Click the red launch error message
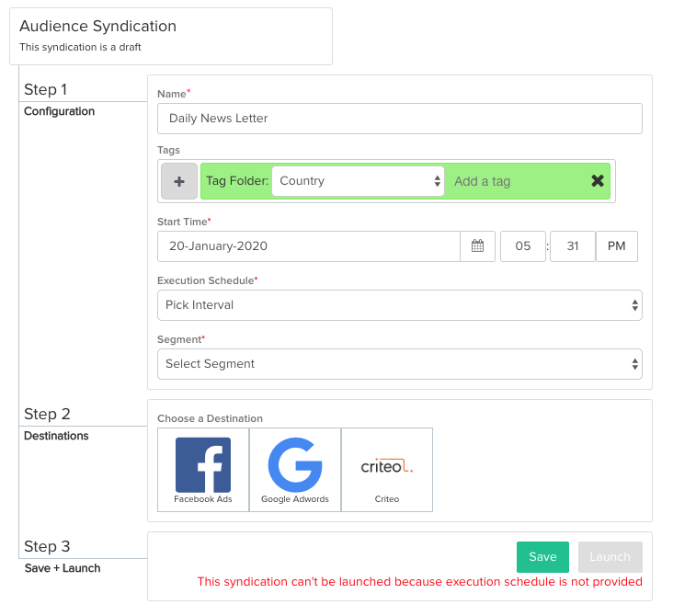The width and height of the screenshot is (673, 616). pyautogui.click(x=420, y=582)
